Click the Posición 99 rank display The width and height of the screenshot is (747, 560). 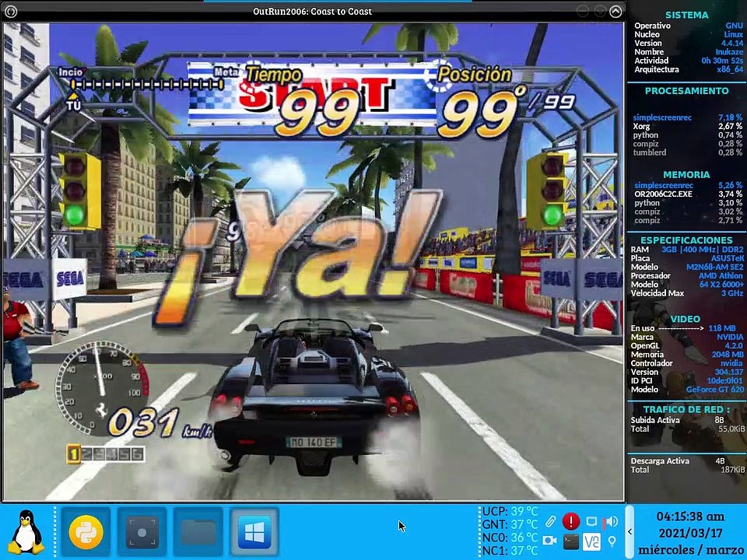click(x=505, y=101)
